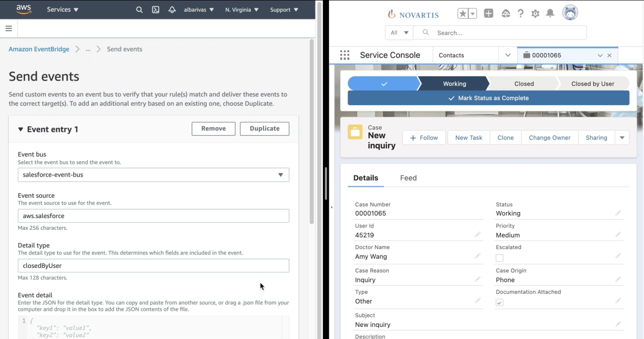This screenshot has height=339, width=644.
Task: Select the completed first path stage
Action: point(384,84)
